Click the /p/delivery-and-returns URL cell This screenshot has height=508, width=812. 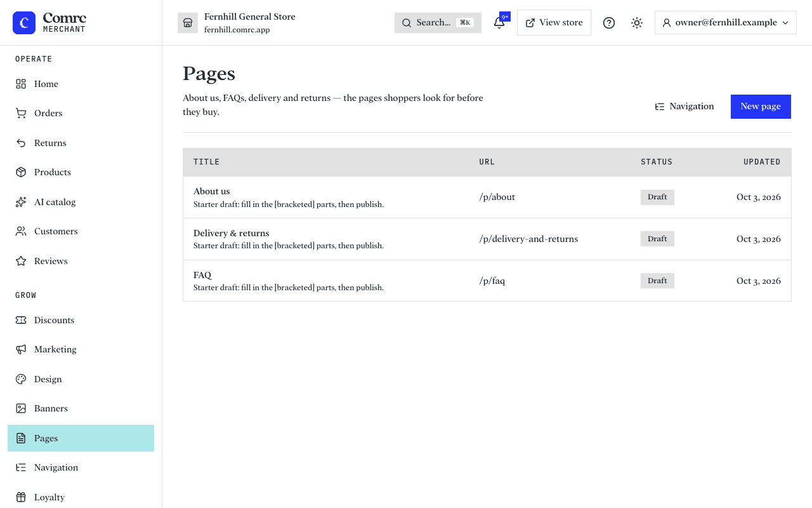pyautogui.click(x=528, y=239)
